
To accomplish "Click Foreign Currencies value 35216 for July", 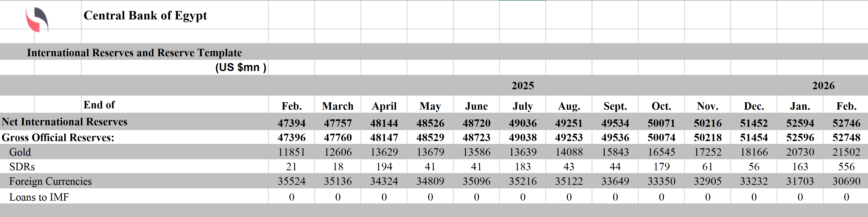I will (523, 181).
